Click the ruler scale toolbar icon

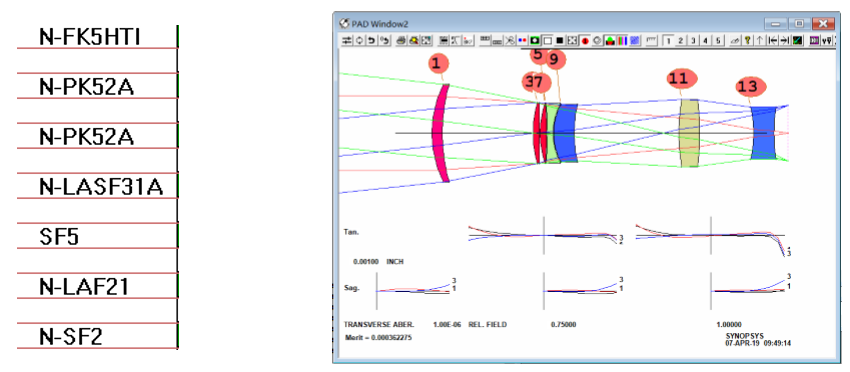[651, 40]
